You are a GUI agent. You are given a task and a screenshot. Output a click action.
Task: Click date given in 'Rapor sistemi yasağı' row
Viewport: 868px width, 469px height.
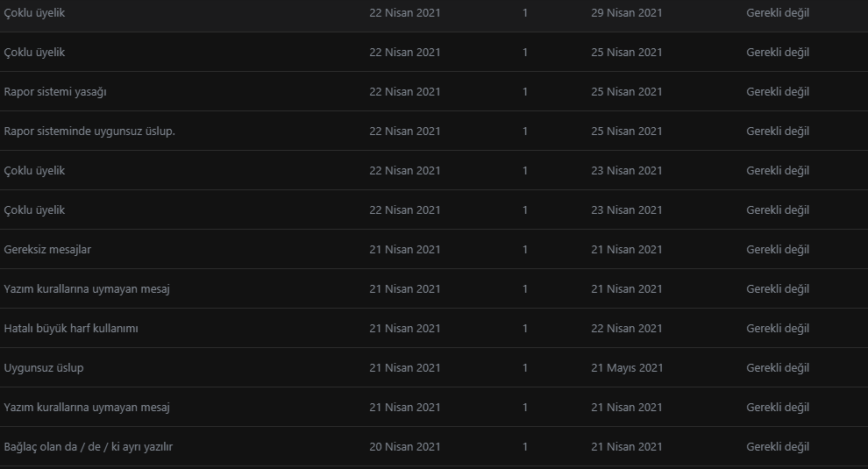point(405,92)
